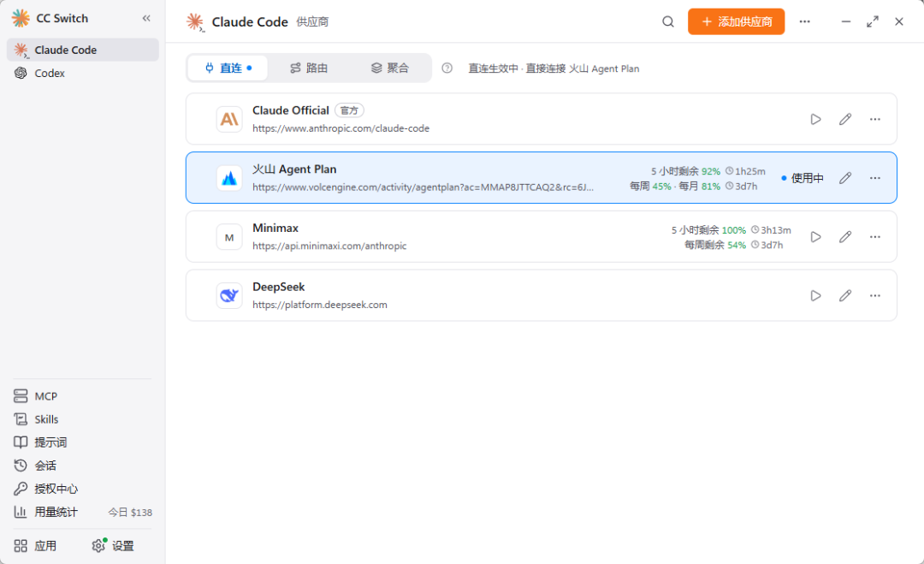This screenshot has width=924, height=564.
Task: Click the 使用中 in-use status indicator
Action: (802, 178)
